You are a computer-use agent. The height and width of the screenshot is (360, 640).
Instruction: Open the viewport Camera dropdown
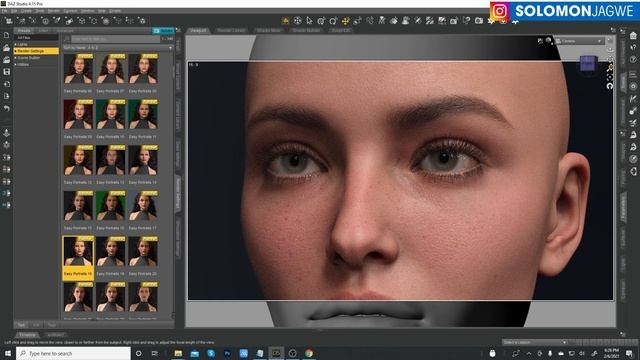(580, 41)
